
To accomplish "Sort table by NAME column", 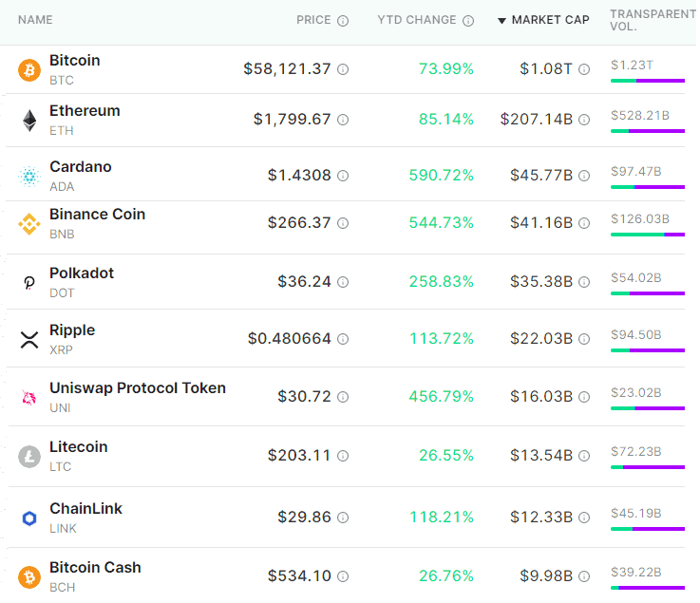I will (x=35, y=20).
